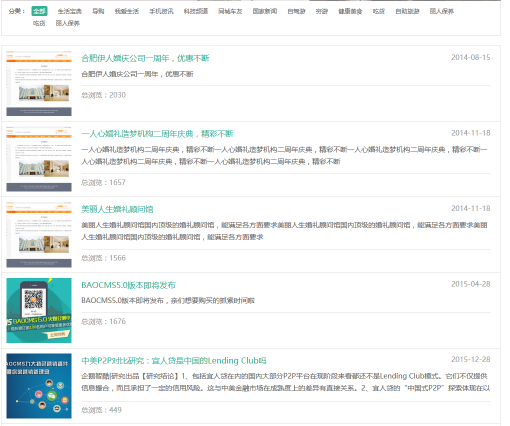Click the view count 总浏览：1676
The image size is (510, 426).
pyautogui.click(x=104, y=321)
